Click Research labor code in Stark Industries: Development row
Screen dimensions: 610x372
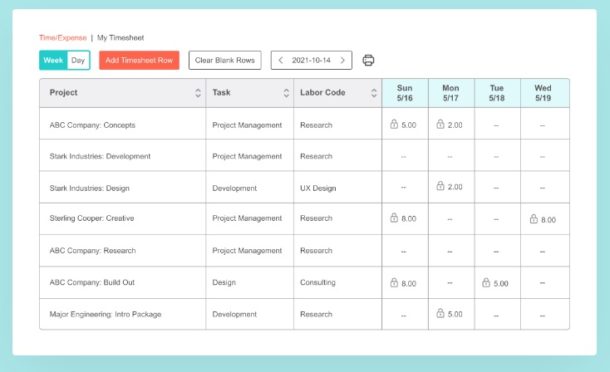coord(316,156)
